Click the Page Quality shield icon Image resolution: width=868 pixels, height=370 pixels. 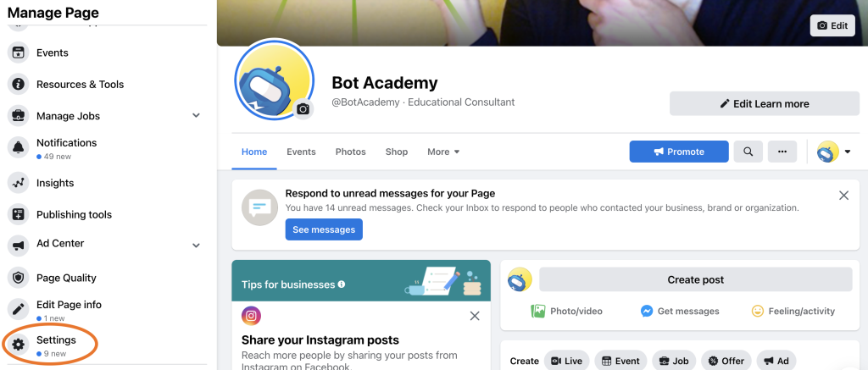(x=19, y=278)
